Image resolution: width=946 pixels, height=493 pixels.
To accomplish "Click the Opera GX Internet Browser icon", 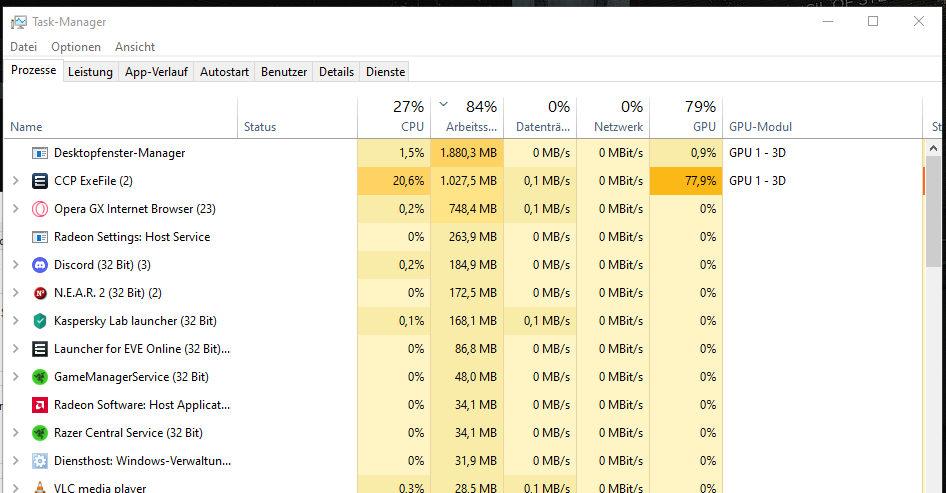I will click(x=40, y=209).
